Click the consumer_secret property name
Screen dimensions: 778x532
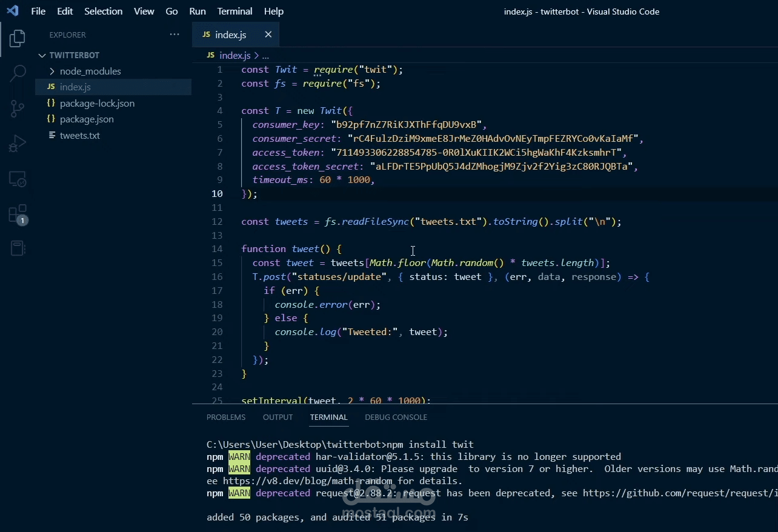294,139
